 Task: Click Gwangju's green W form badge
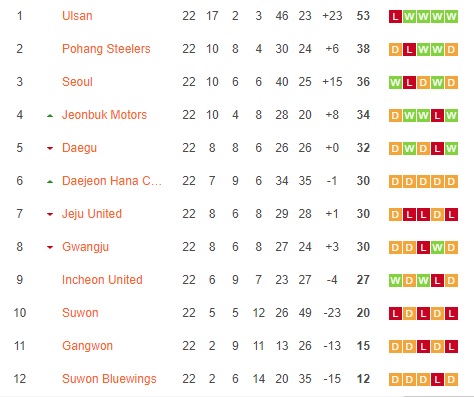click(x=437, y=247)
